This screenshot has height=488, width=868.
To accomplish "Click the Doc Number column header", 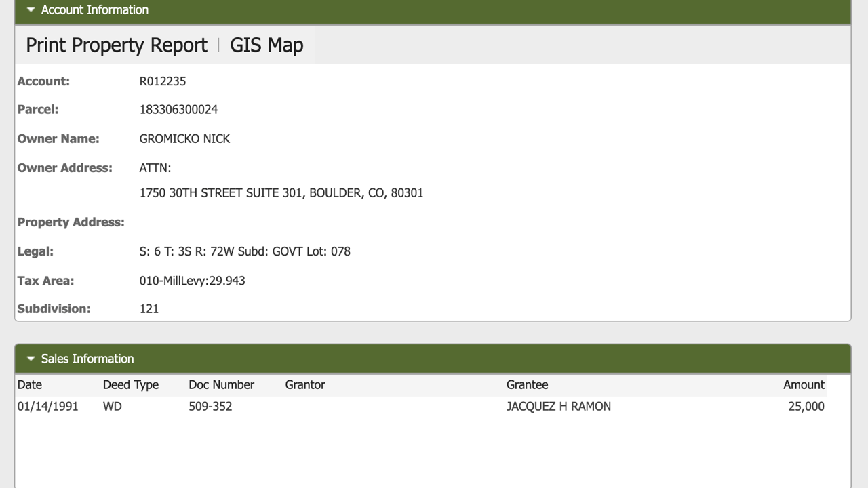I will point(221,384).
